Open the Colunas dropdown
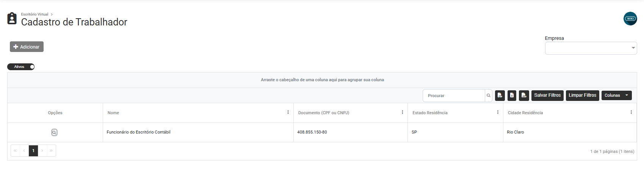Image resolution: width=644 pixels, height=173 pixels. click(616, 96)
